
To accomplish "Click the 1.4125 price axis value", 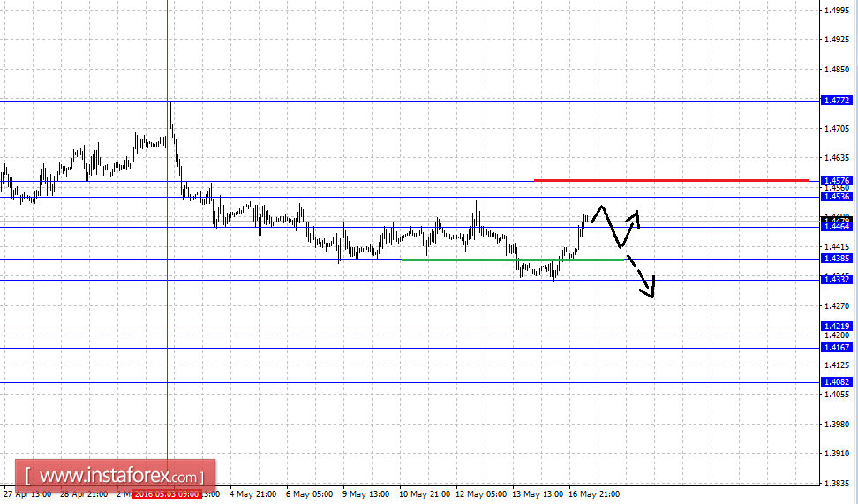I will point(838,365).
